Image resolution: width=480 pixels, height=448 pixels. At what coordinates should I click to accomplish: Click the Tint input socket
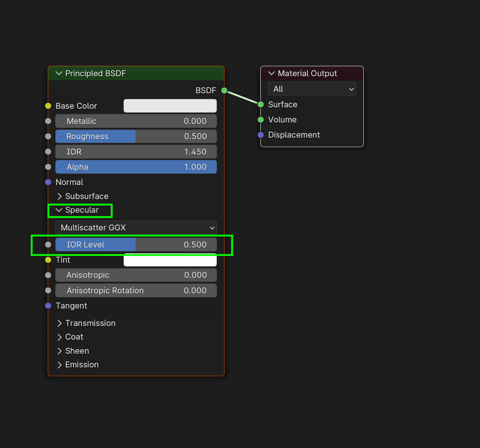click(x=48, y=260)
